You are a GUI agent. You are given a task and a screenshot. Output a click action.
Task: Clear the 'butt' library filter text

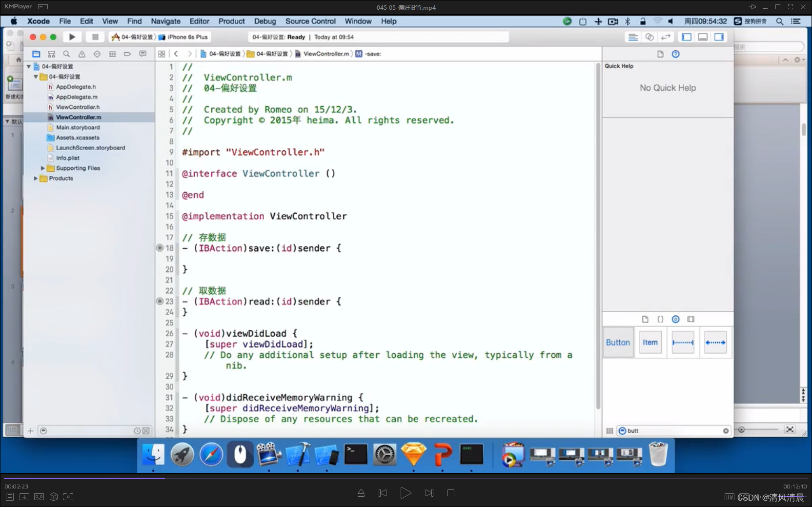tap(726, 431)
